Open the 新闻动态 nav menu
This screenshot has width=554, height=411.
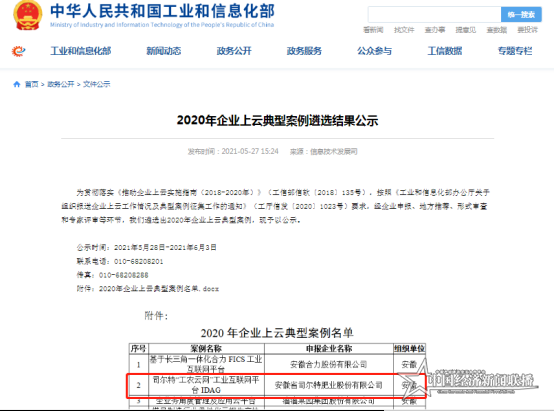tap(164, 51)
